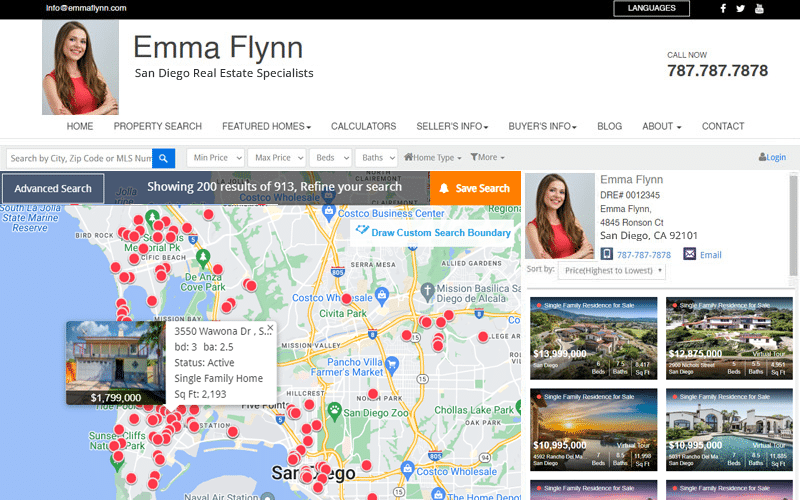Click the Facebook icon in top bar
800x500 pixels.
[723, 8]
